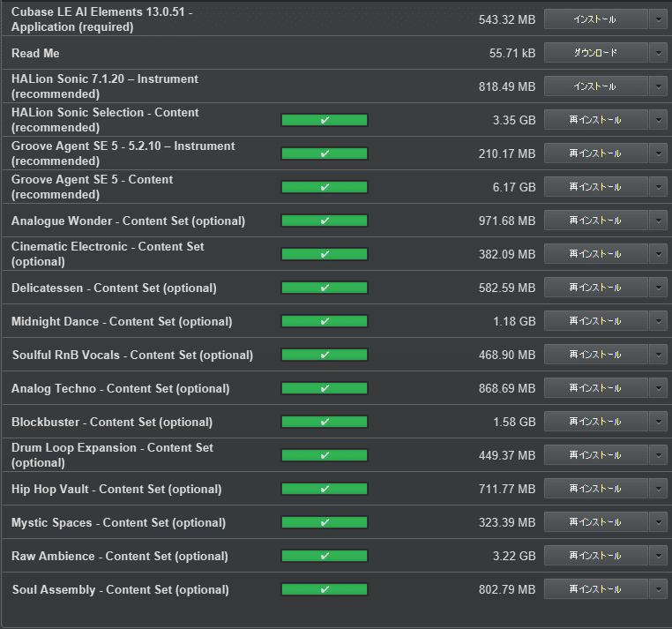Click completed progress bar for Midnight Dance

(325, 321)
